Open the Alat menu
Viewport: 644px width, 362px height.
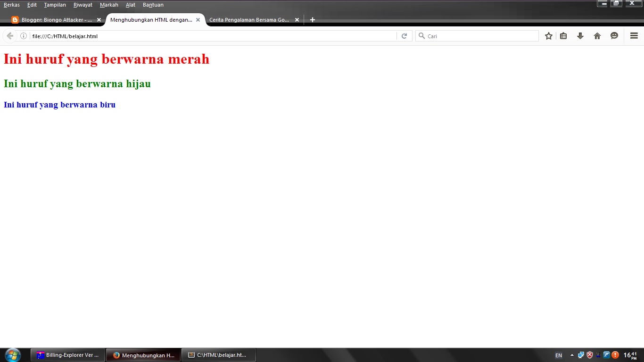tap(131, 5)
